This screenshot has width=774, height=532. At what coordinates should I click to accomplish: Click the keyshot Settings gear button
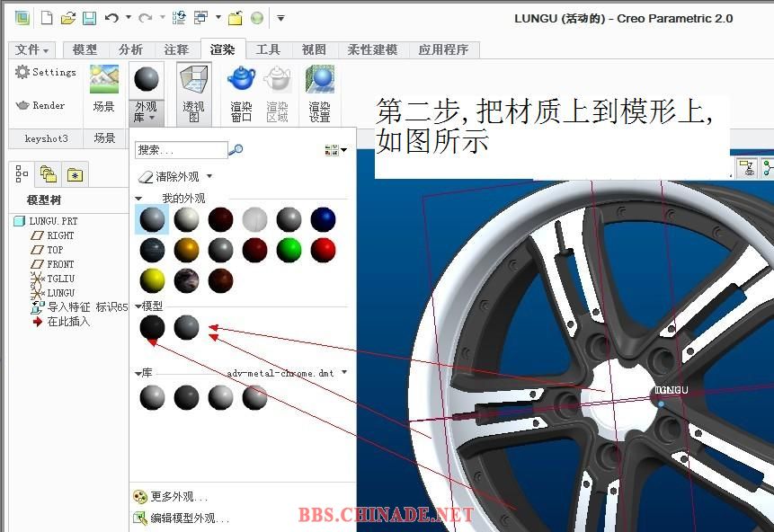[46, 72]
